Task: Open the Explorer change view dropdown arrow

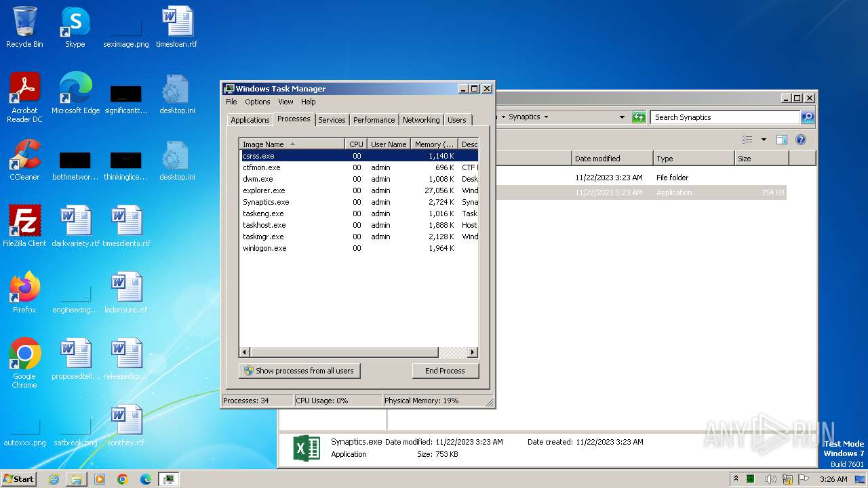Action: pyautogui.click(x=764, y=140)
